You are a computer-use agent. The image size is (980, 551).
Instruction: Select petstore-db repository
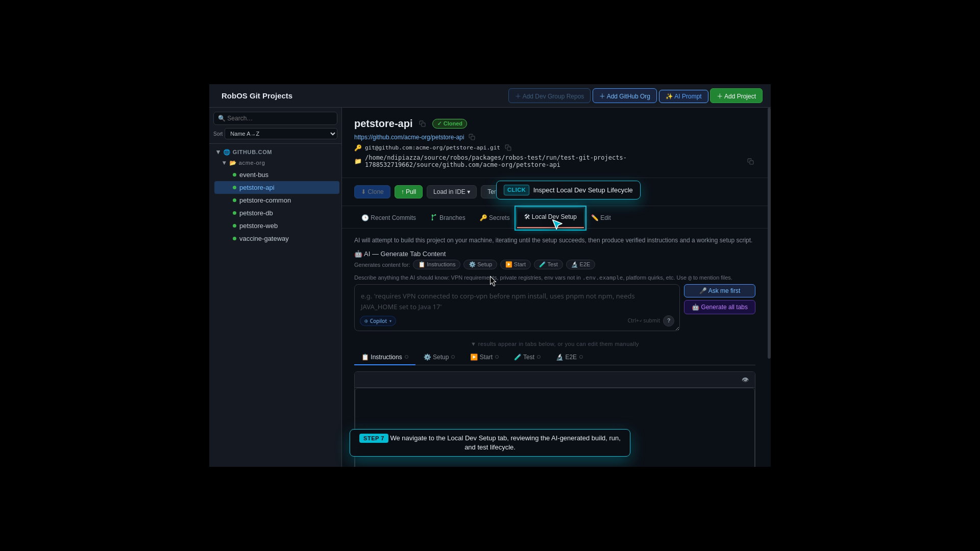point(277,213)
